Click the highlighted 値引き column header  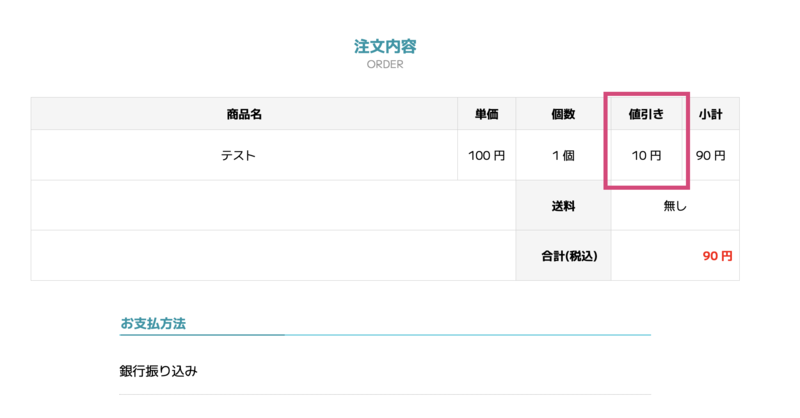click(646, 114)
